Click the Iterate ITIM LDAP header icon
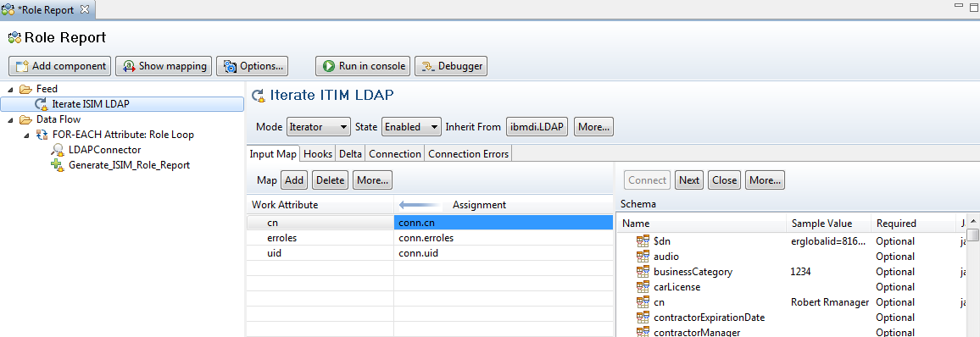 258,97
